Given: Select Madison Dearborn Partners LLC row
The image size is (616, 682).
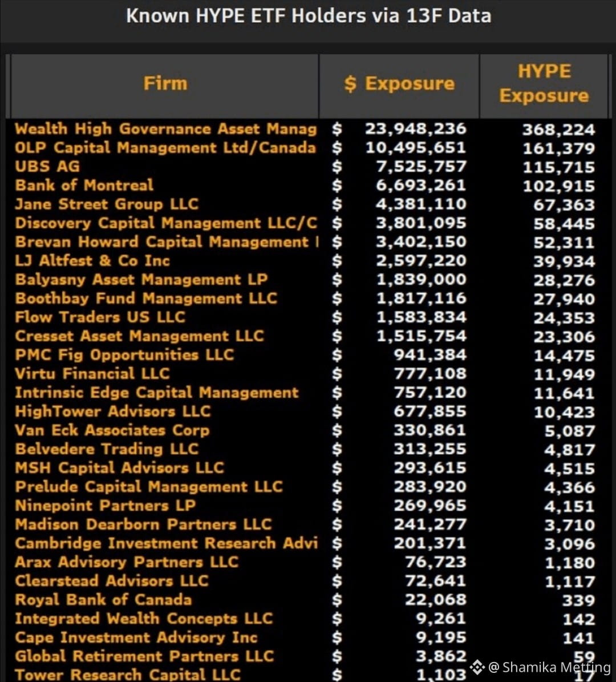Looking at the screenshot, I should (x=308, y=524).
